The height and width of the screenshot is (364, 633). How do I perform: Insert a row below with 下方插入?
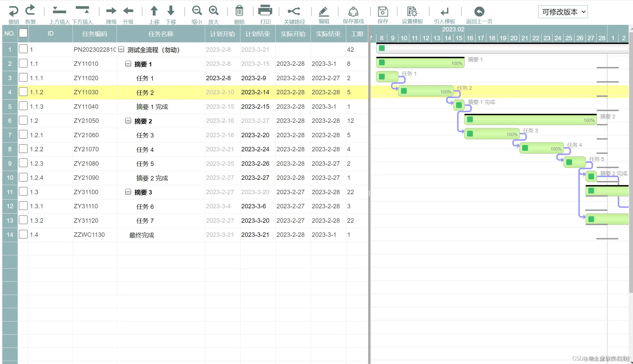pos(82,10)
